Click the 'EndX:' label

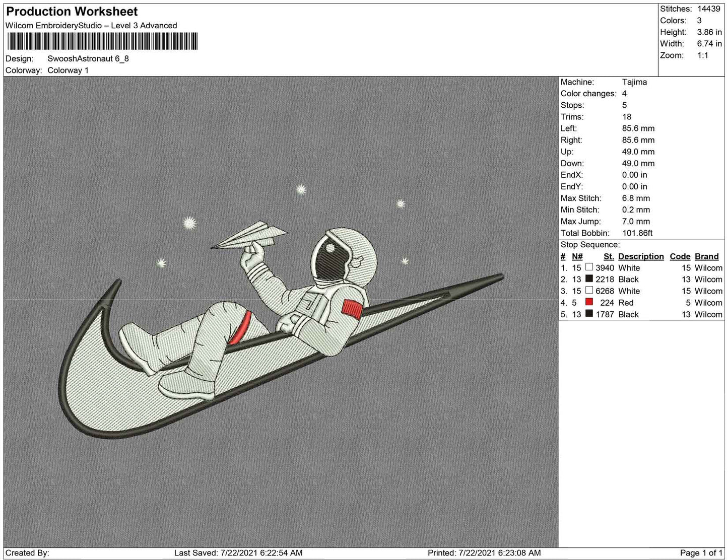(x=572, y=175)
